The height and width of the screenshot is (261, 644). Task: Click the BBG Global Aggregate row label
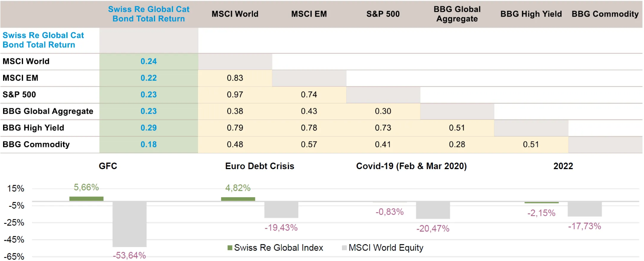(48, 111)
